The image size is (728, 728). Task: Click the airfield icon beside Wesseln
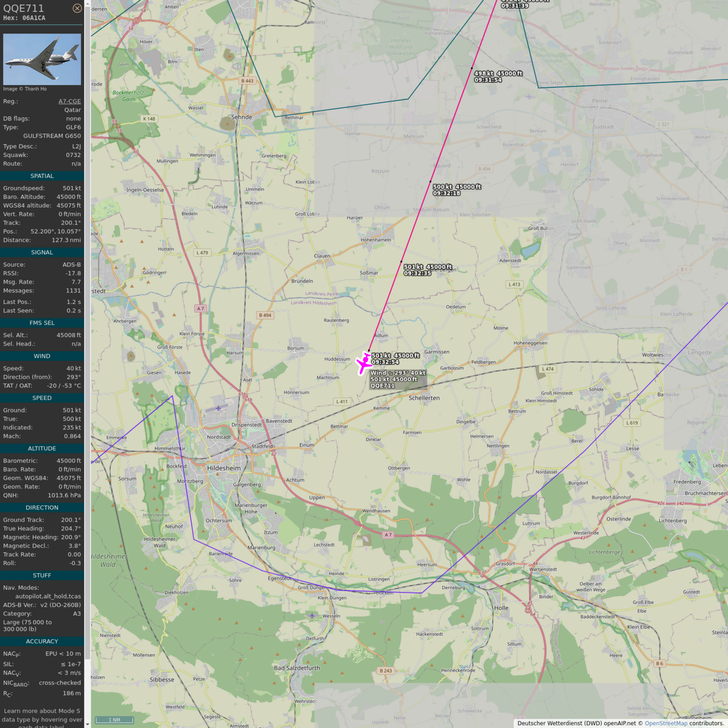pyautogui.click(x=312, y=615)
